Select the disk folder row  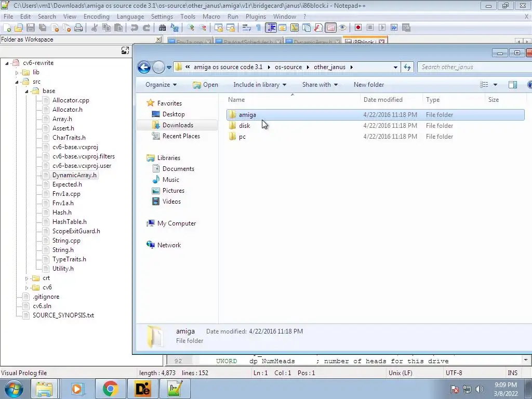[x=375, y=126]
